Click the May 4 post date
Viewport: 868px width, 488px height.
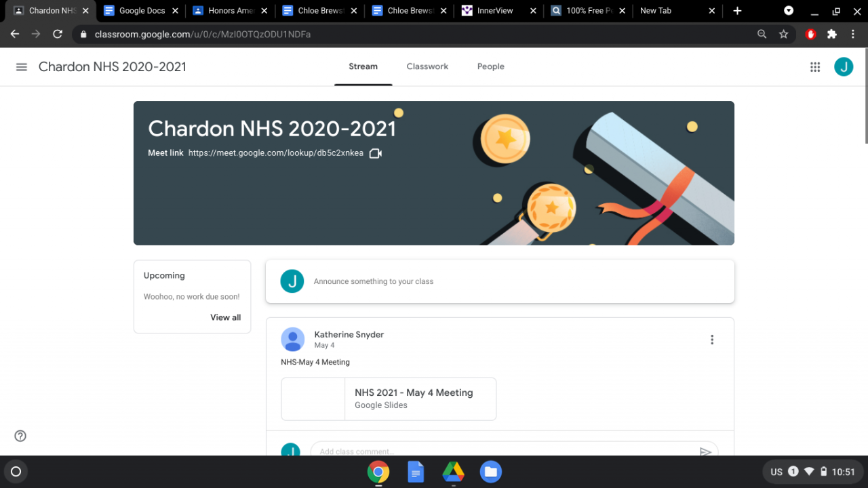324,346
